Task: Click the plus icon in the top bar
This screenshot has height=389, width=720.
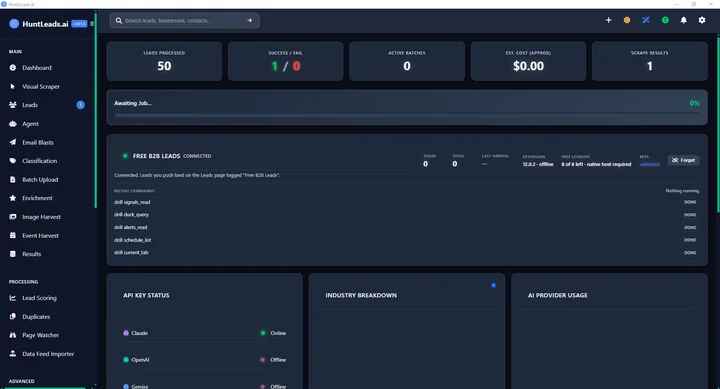Action: pyautogui.click(x=608, y=20)
